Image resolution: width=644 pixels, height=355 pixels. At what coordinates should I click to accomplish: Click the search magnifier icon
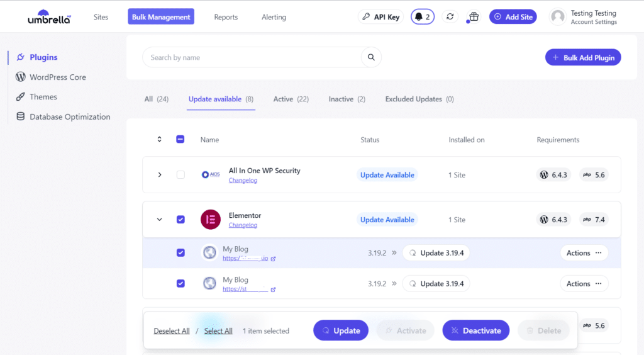[x=371, y=57]
